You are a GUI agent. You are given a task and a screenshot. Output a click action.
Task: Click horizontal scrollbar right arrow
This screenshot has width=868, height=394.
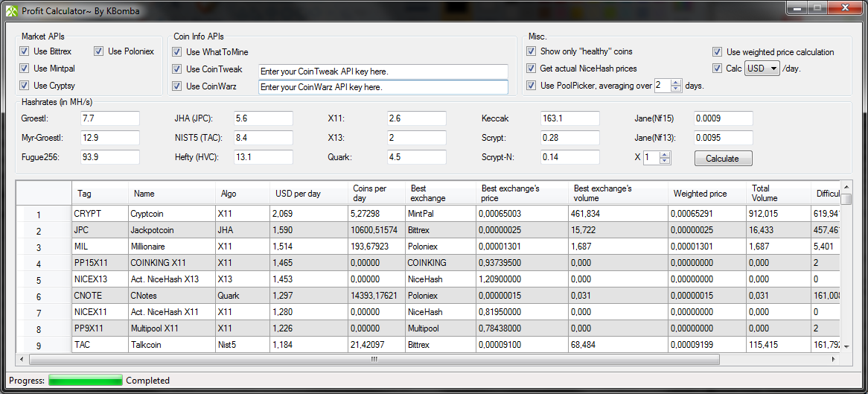[835, 360]
